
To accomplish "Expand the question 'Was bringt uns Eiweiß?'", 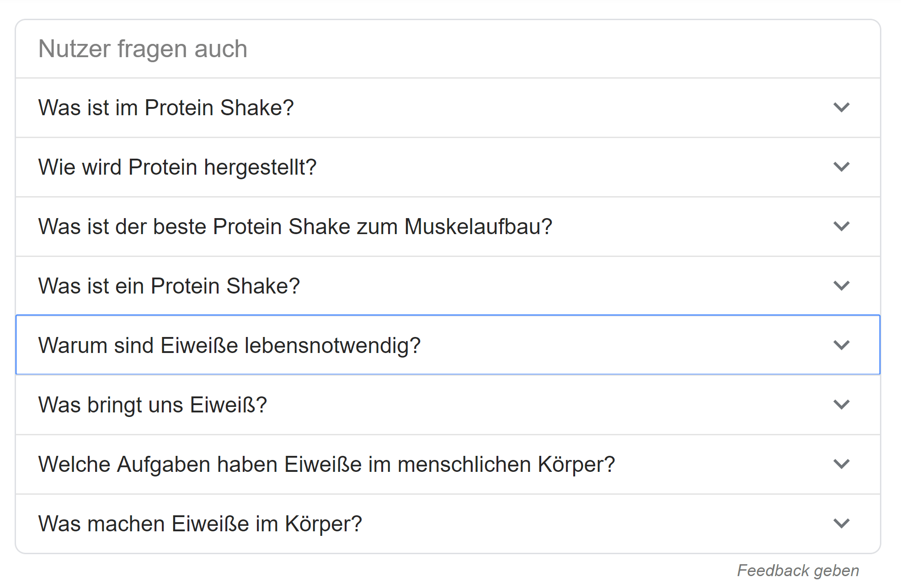I will [153, 405].
